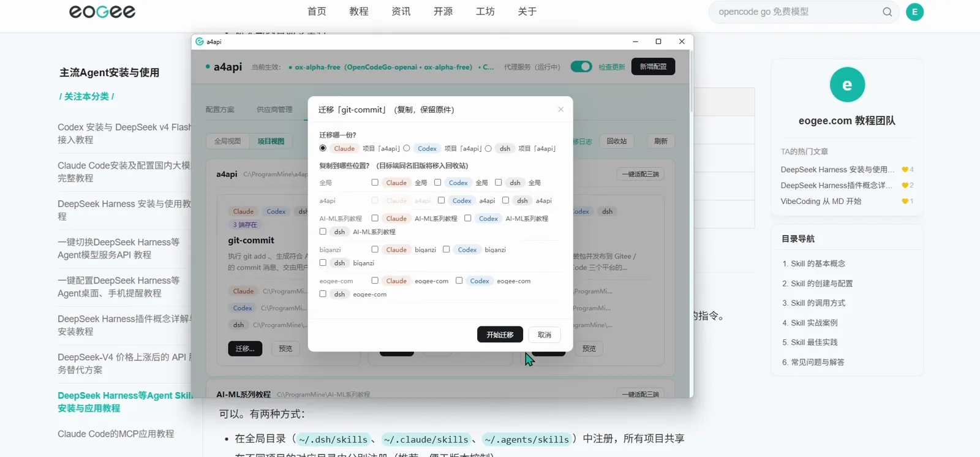Open 教程 in top navigation
Screen dimensions: 980x457
point(359,12)
